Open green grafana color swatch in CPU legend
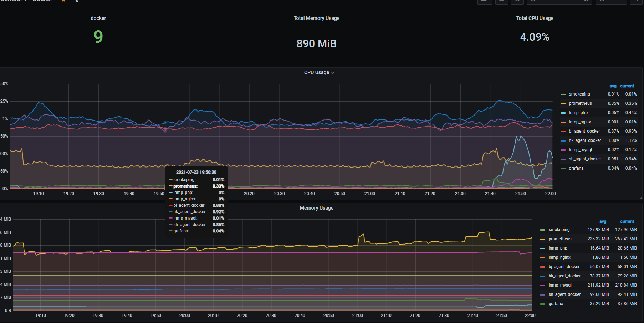 tap(563, 169)
